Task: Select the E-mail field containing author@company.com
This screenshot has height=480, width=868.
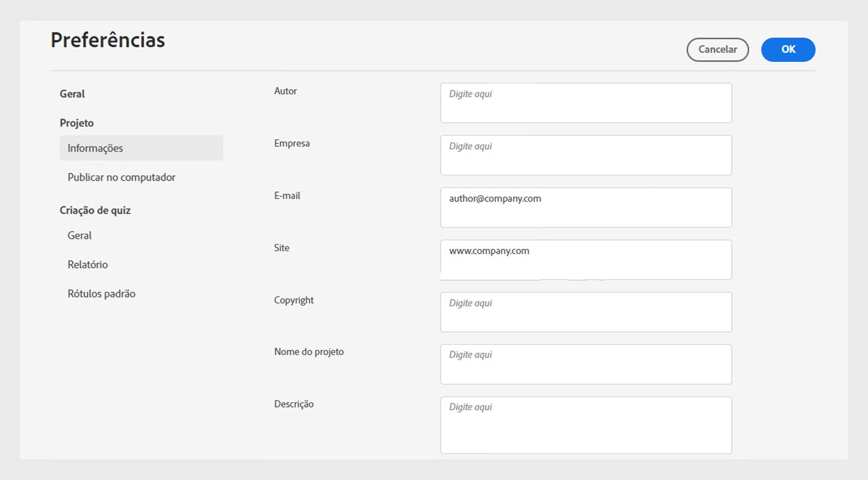Action: coord(586,207)
